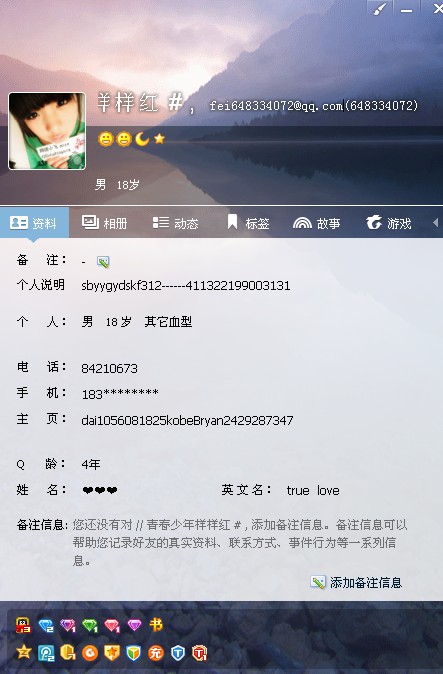Click the yellow star Z badge
The image size is (443, 674).
click(x=24, y=652)
